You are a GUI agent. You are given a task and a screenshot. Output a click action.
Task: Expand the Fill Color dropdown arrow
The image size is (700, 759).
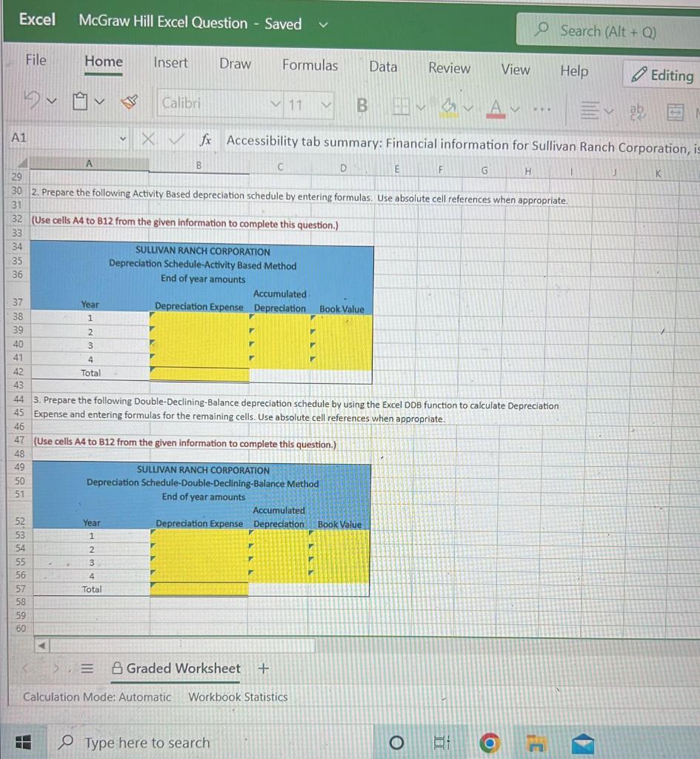pos(468,108)
